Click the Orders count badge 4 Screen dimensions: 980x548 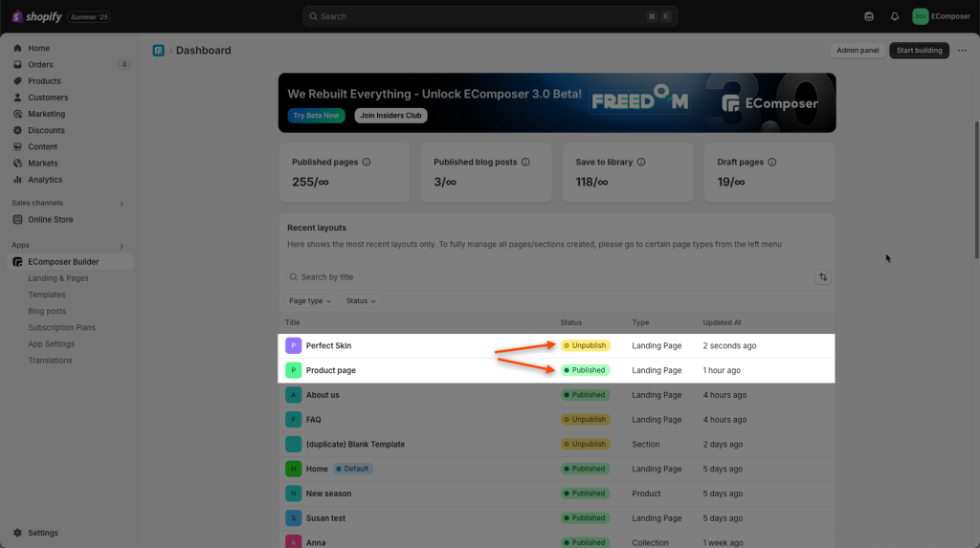point(124,64)
